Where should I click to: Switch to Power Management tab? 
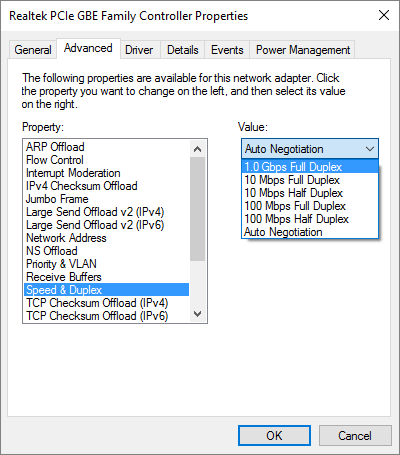click(303, 50)
